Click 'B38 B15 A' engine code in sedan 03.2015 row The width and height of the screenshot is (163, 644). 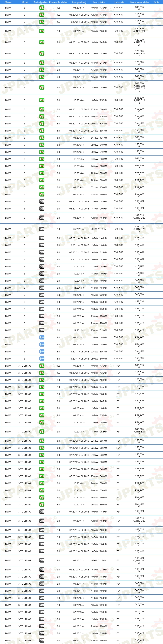tap(139, 8)
